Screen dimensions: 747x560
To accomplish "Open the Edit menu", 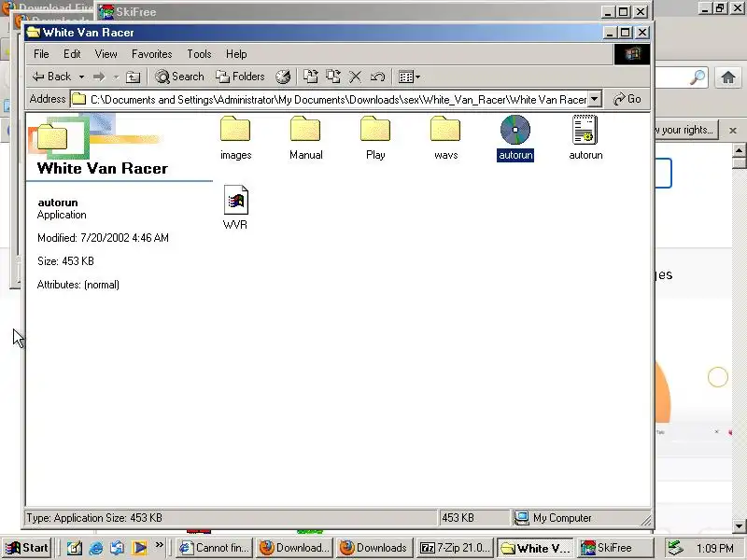I will point(72,54).
